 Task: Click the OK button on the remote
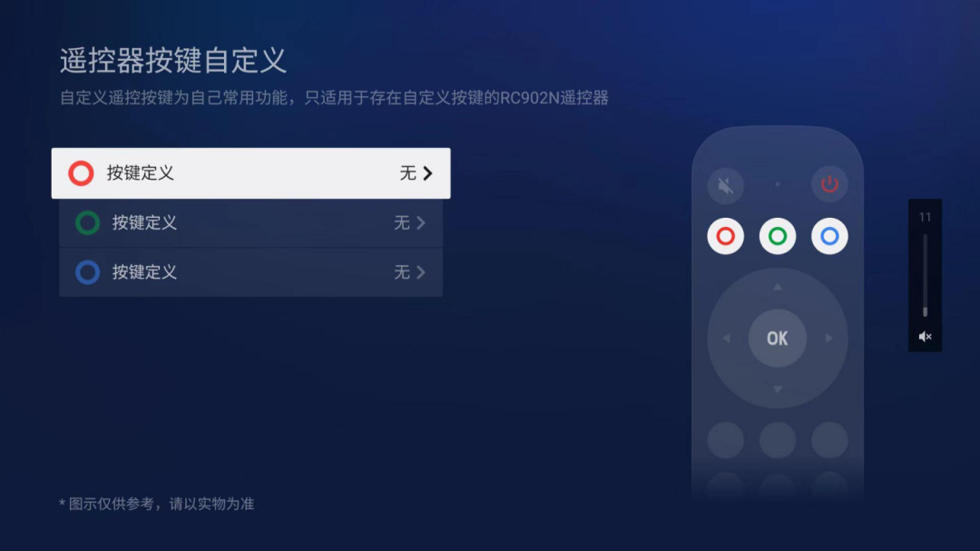click(778, 339)
